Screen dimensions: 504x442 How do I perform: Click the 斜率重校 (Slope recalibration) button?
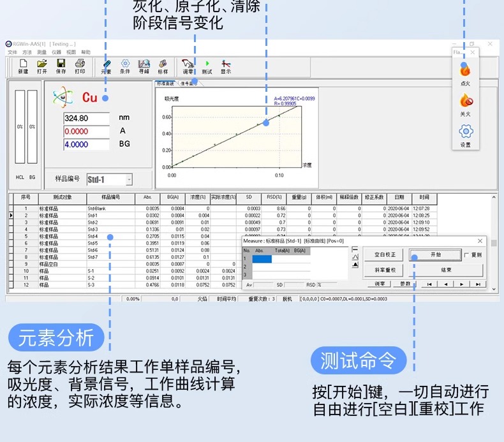tap(385, 270)
